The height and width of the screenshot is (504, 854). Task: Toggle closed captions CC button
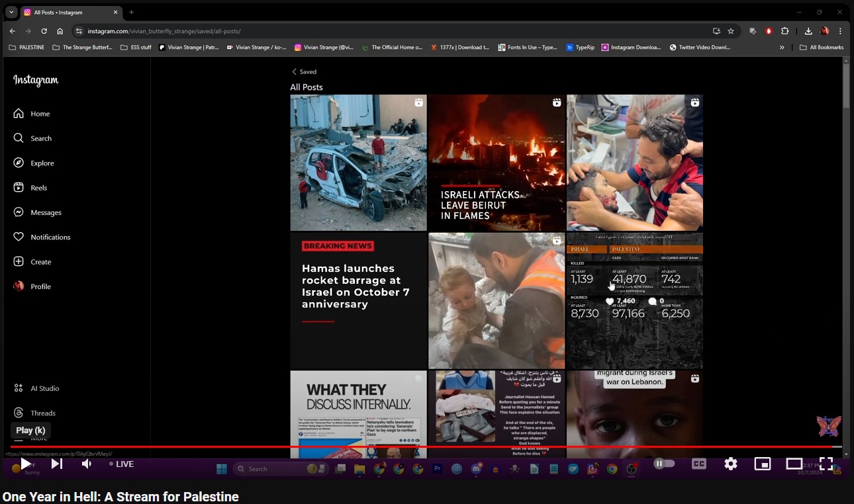(x=699, y=464)
